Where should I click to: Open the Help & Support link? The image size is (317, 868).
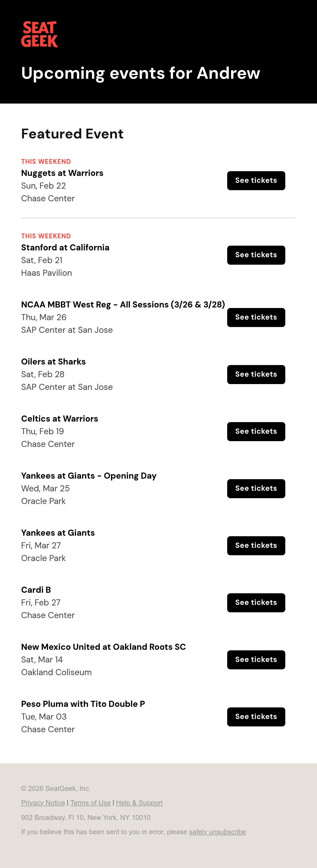(139, 803)
